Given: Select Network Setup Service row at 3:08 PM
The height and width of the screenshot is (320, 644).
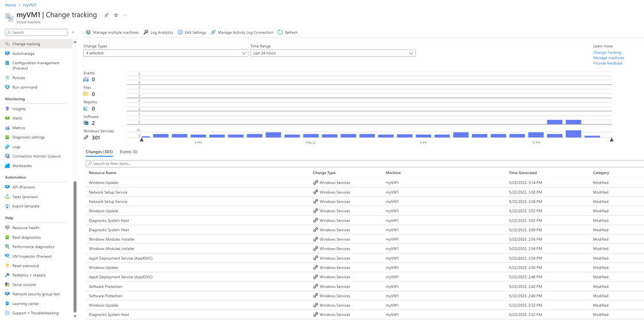Looking at the screenshot, I should point(364,192).
